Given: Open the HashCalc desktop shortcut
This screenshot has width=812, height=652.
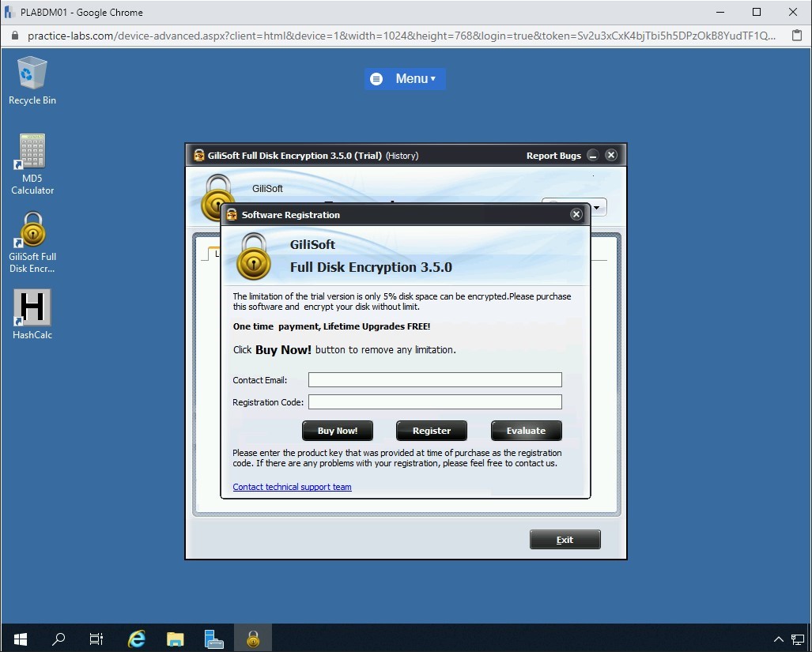Looking at the screenshot, I should click(x=32, y=313).
